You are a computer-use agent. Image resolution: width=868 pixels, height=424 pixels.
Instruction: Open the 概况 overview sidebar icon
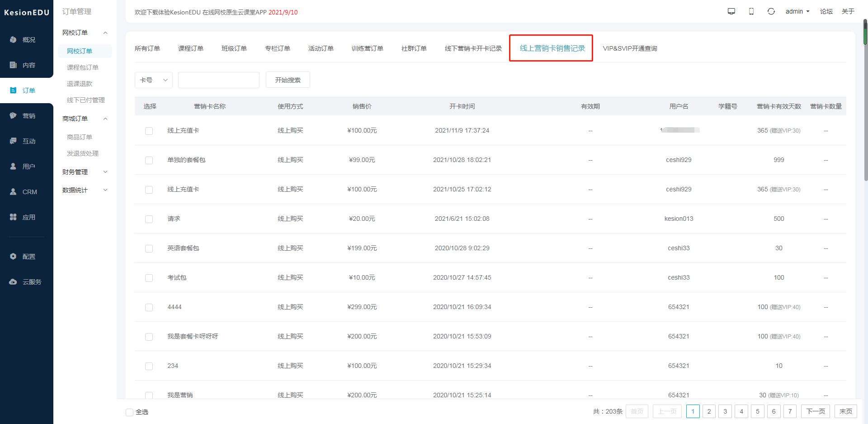[x=13, y=40]
